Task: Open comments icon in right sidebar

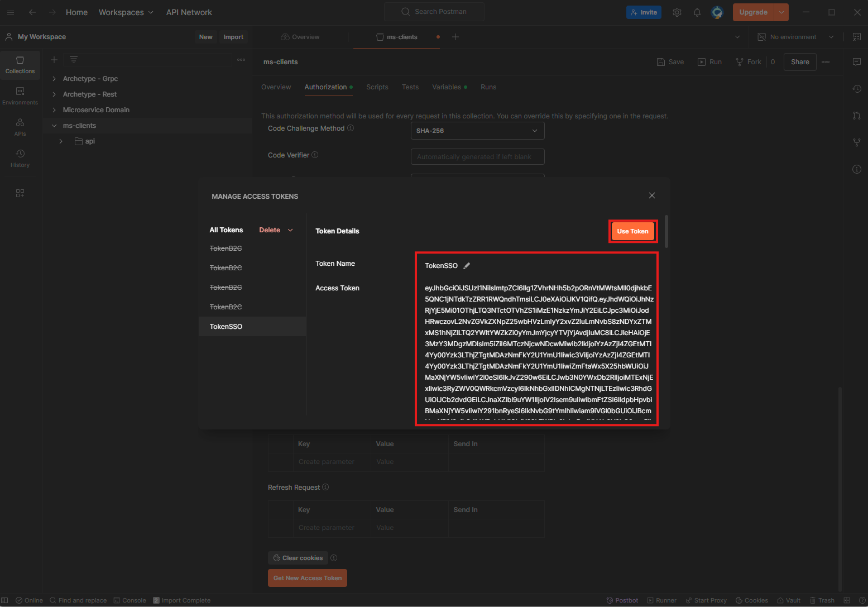Action: (857, 62)
